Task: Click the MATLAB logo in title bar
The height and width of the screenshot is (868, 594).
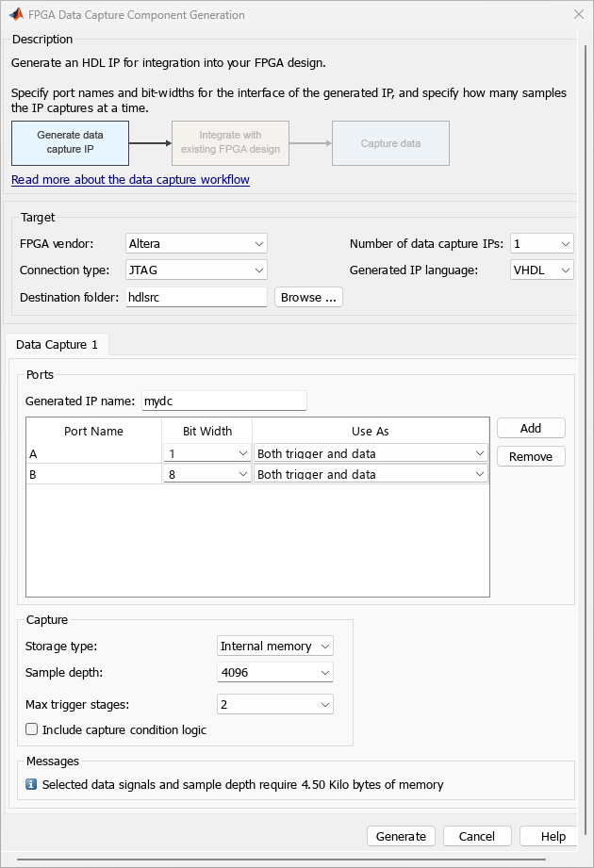Action: click(16, 14)
